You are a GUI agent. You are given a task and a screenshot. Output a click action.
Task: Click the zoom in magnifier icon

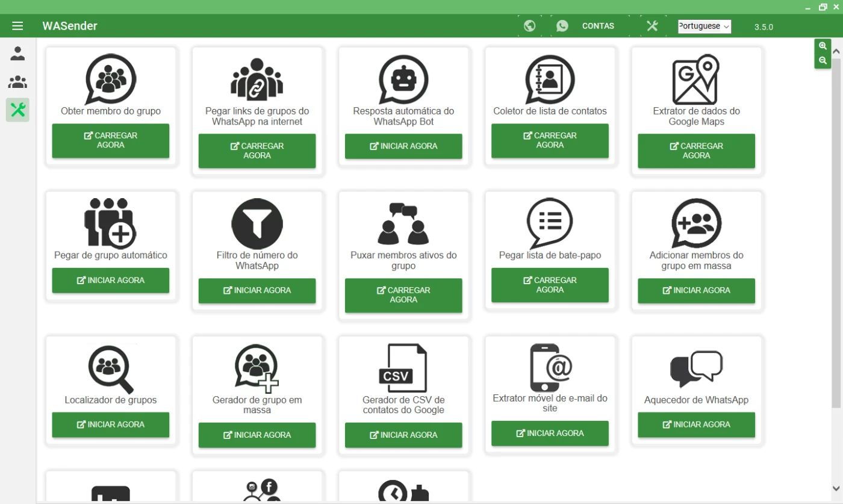point(823,46)
